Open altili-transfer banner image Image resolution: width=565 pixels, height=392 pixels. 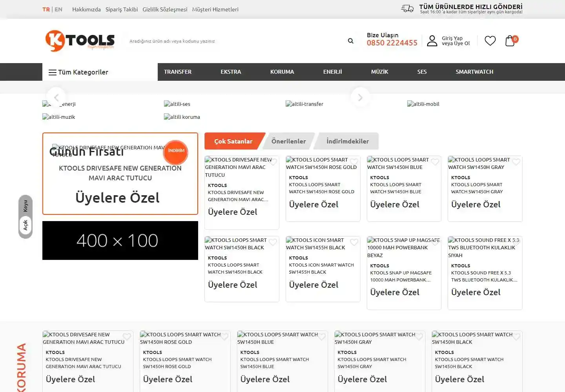tap(304, 104)
